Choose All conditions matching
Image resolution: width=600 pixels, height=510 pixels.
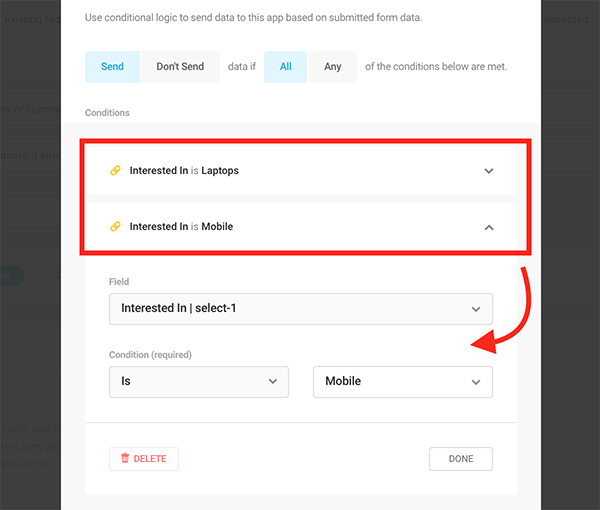tap(286, 67)
